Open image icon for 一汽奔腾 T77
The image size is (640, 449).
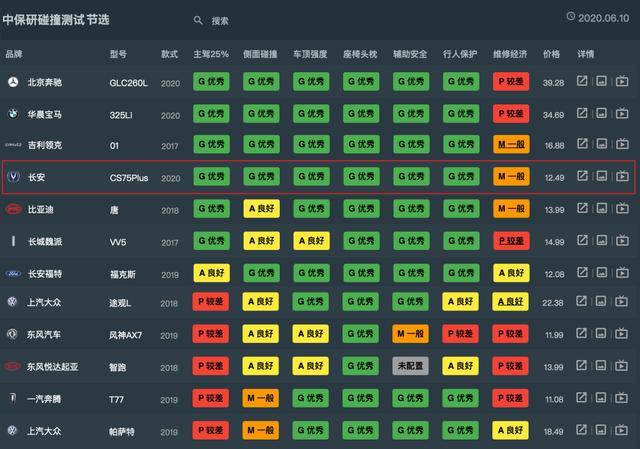coord(601,397)
